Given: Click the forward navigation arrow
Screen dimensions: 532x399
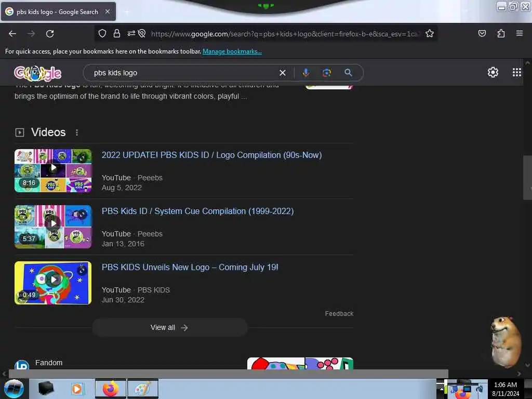Looking at the screenshot, I should (x=31, y=34).
